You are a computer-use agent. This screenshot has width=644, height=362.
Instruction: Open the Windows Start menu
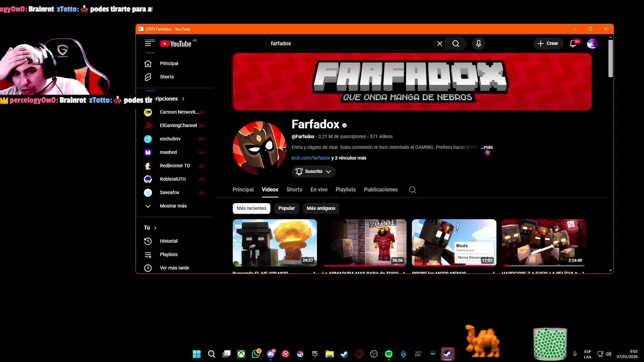point(197,354)
